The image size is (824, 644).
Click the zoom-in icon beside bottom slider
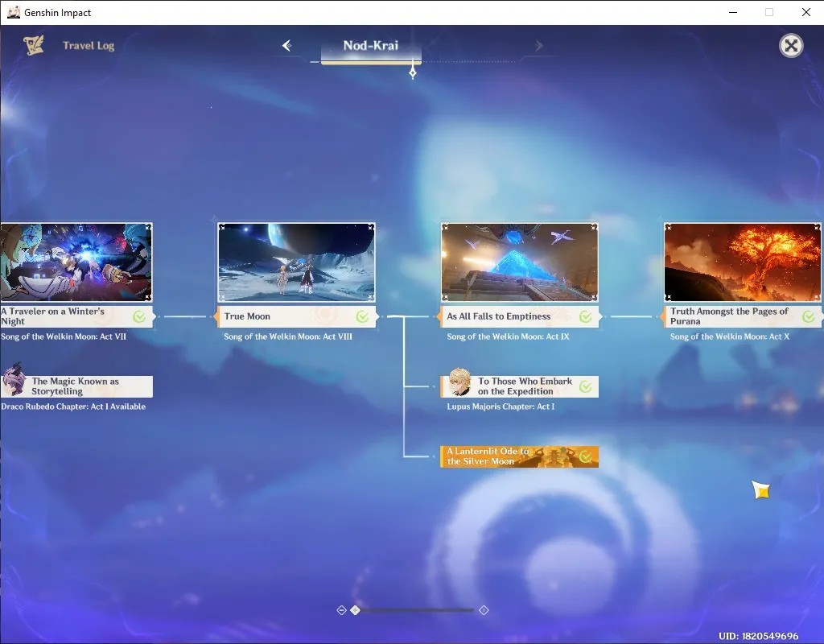[x=484, y=610]
